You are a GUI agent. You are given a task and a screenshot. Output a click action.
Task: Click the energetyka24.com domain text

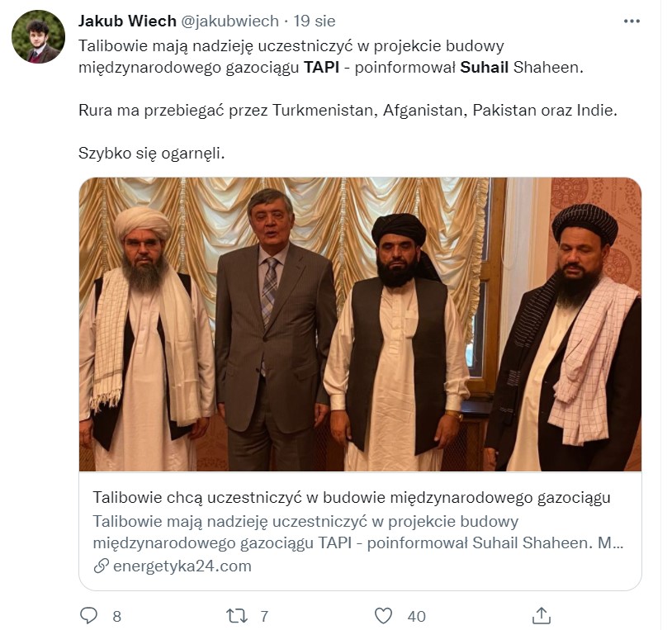(182, 566)
